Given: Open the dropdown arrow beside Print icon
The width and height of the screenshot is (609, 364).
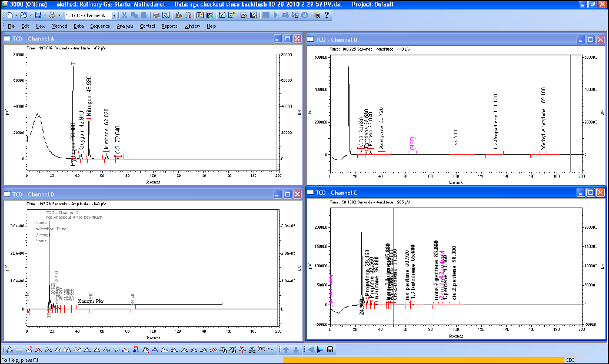Looking at the screenshot, I should pyautogui.click(x=59, y=15).
